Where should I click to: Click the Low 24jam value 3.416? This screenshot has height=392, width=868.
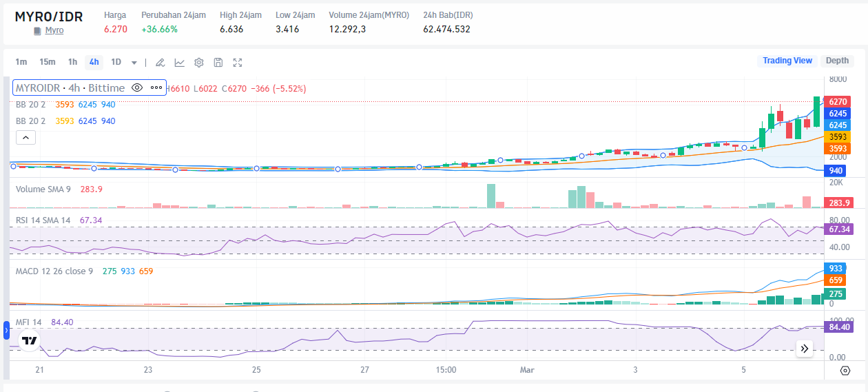287,29
